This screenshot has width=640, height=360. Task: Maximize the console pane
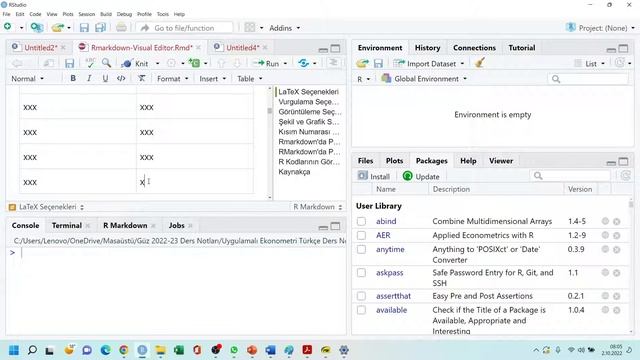point(335,226)
